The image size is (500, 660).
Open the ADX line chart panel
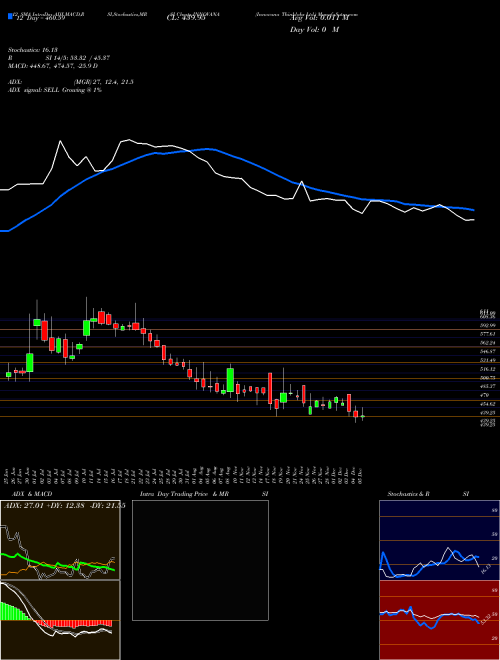(60, 540)
